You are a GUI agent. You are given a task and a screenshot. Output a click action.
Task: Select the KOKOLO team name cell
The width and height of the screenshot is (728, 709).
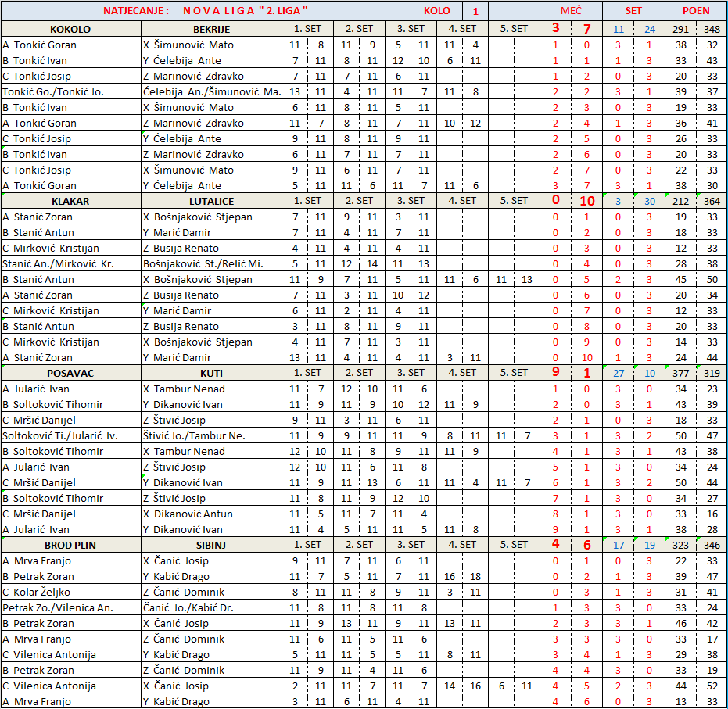click(70, 29)
